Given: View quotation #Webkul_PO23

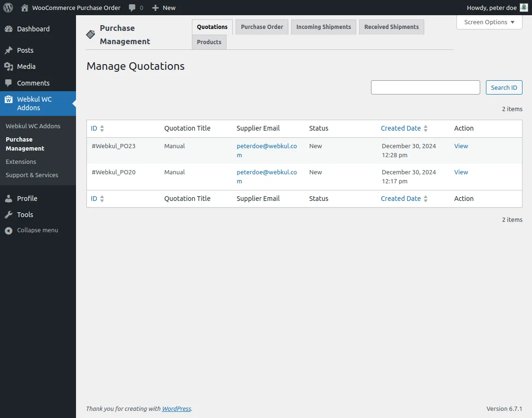Looking at the screenshot, I should pyautogui.click(x=460, y=146).
